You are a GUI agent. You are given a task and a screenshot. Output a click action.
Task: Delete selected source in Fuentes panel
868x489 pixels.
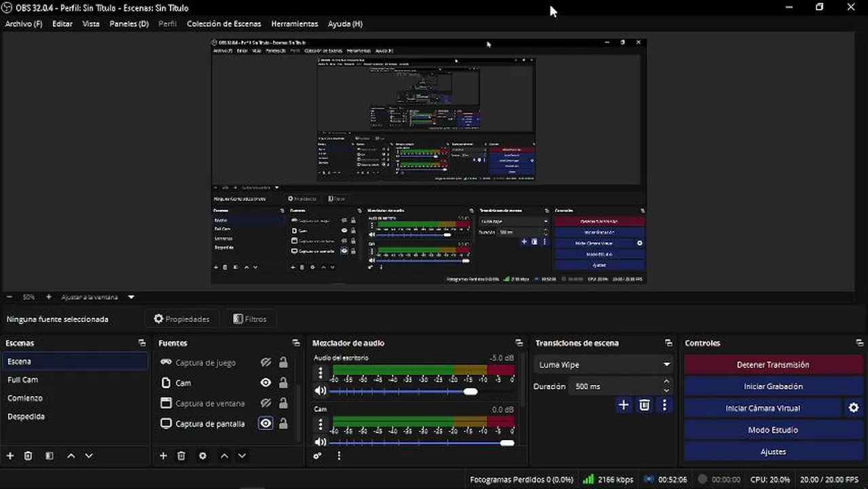coord(181,456)
